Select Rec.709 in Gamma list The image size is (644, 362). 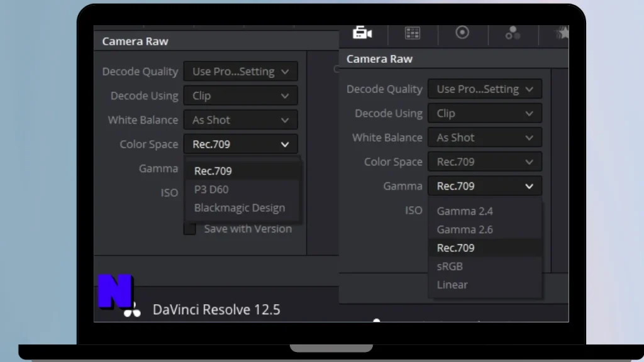[485, 248]
